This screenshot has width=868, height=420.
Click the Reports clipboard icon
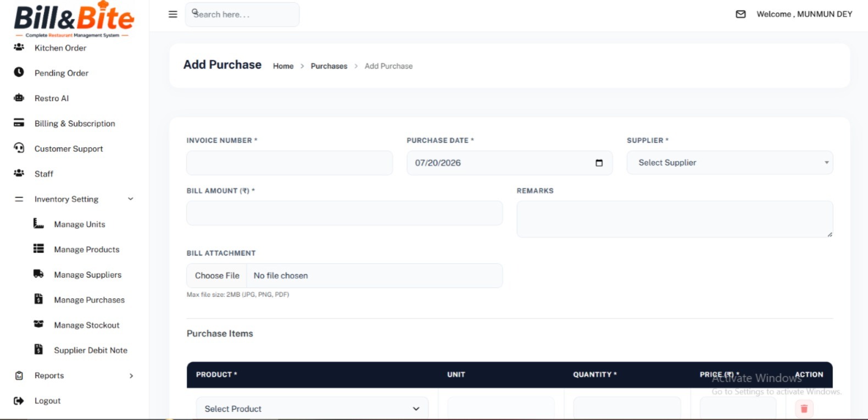click(19, 375)
